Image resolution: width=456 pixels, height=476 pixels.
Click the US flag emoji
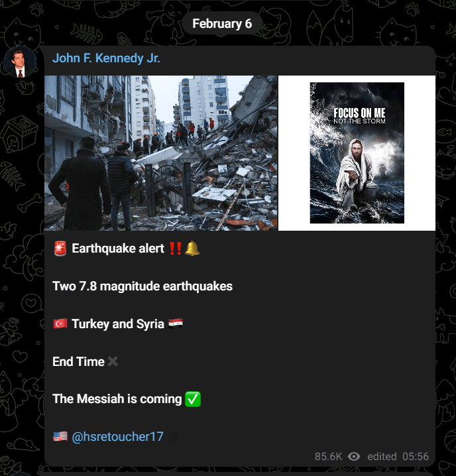(60, 436)
